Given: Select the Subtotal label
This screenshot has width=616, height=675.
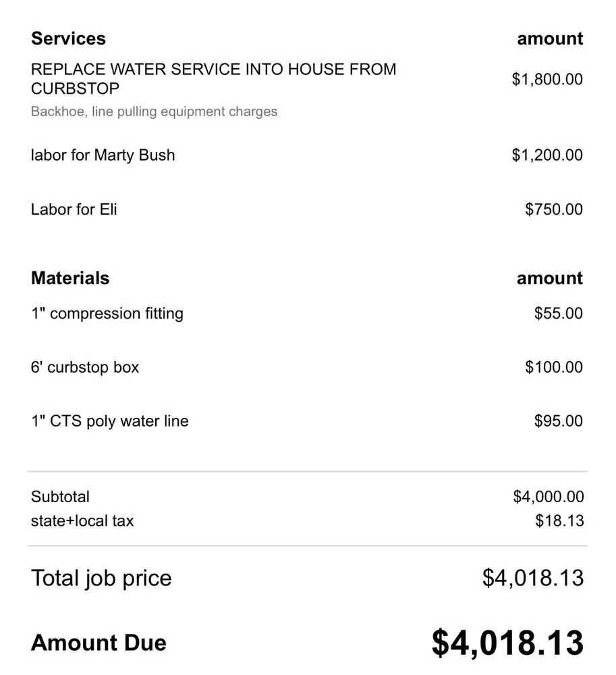Looking at the screenshot, I should pyautogui.click(x=60, y=497).
